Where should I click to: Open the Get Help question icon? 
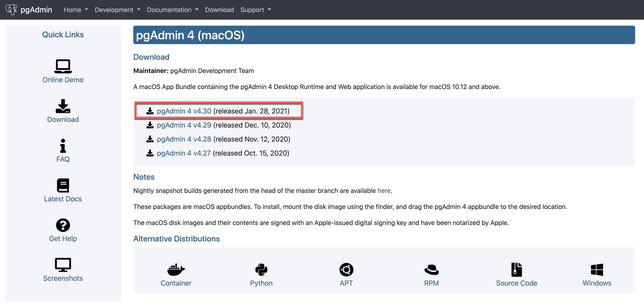tap(63, 225)
